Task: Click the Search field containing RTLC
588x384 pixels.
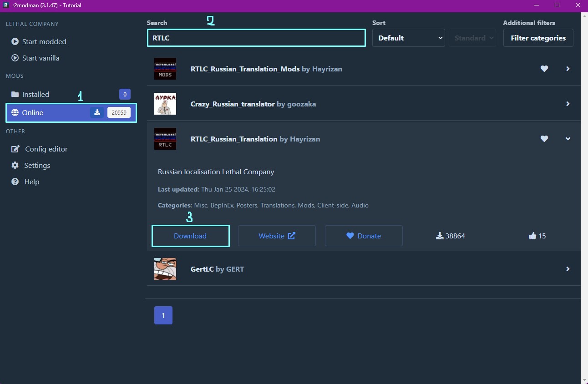Action: click(x=256, y=38)
